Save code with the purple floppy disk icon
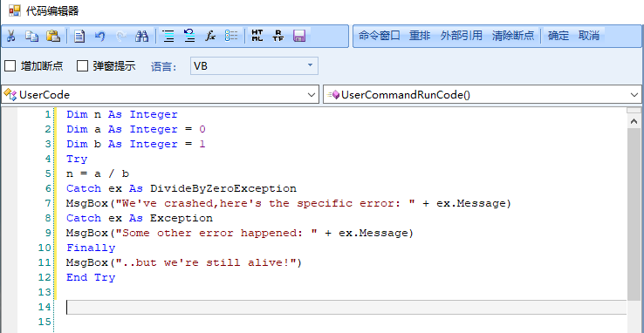Viewport: 644px width, 333px height. 299,36
